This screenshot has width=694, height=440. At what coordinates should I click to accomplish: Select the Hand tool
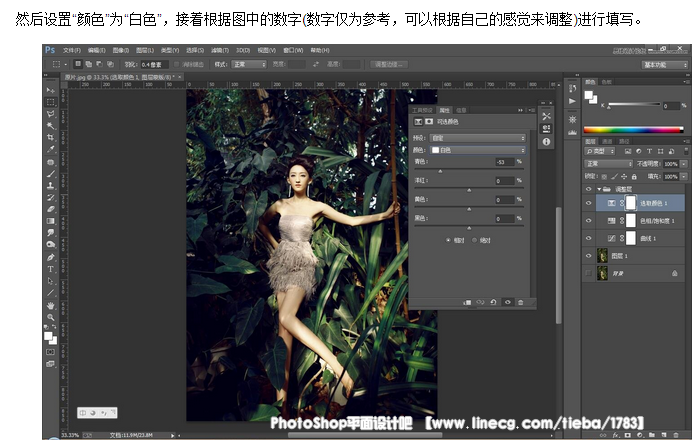click(50, 305)
